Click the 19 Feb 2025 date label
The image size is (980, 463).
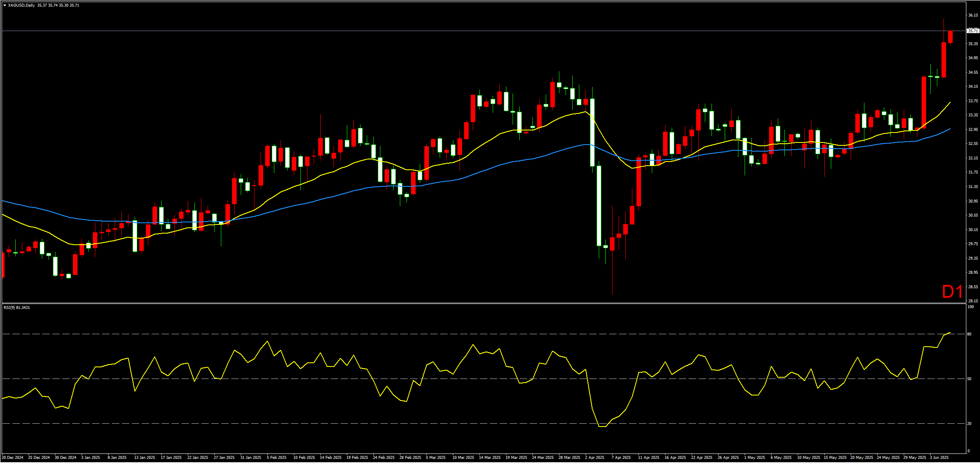(357, 458)
